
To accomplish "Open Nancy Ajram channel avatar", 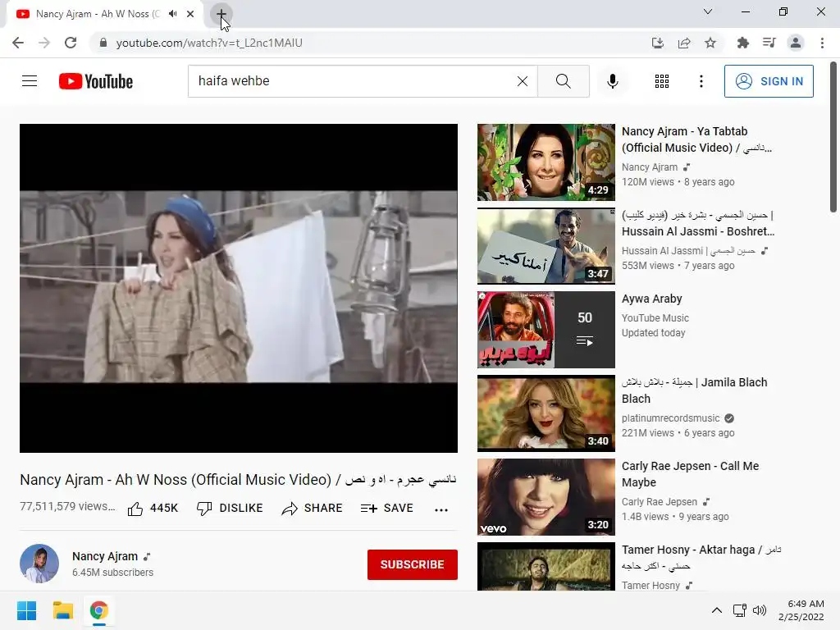I will coord(39,564).
